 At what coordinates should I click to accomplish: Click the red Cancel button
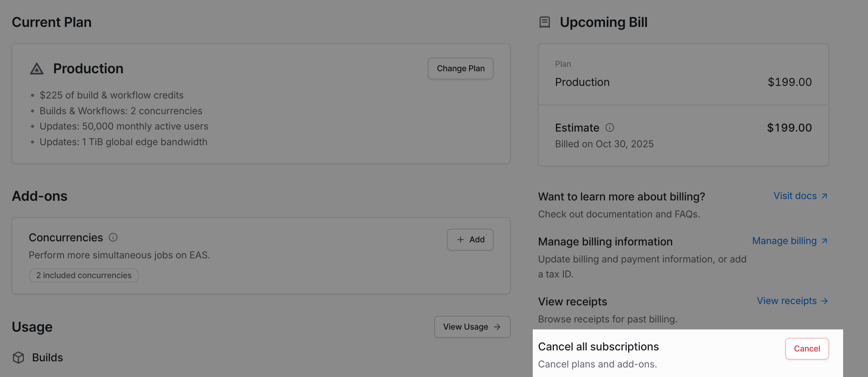pyautogui.click(x=807, y=348)
